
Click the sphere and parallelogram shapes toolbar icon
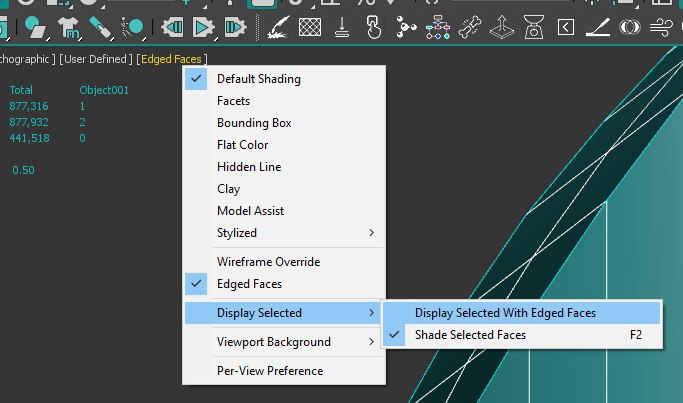(x=36, y=27)
